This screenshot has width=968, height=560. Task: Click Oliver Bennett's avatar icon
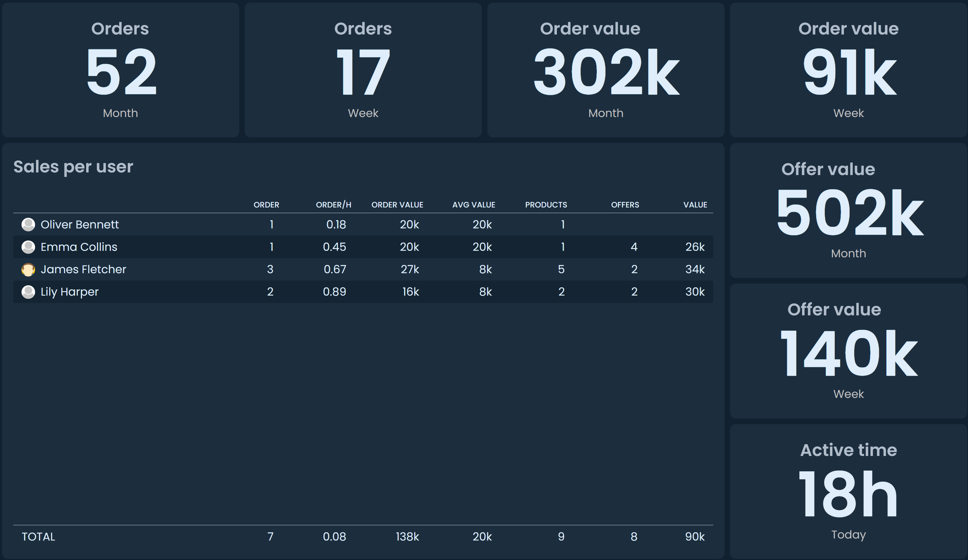[28, 224]
